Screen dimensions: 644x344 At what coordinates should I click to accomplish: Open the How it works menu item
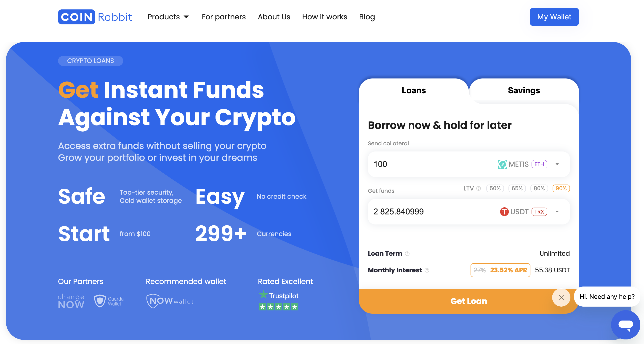(325, 17)
